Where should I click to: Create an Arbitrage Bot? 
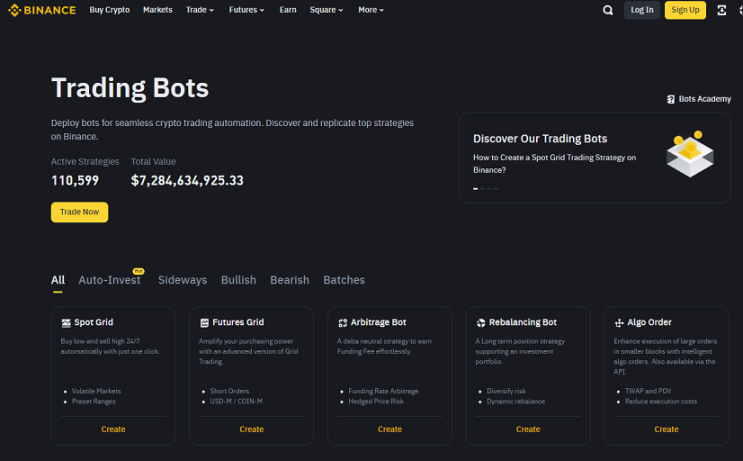coord(390,429)
